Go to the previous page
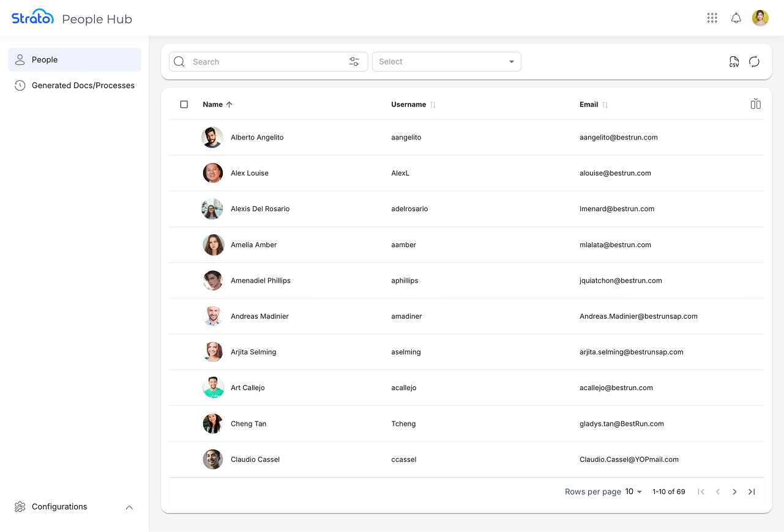Viewport: 784px width, 532px height. (718, 492)
